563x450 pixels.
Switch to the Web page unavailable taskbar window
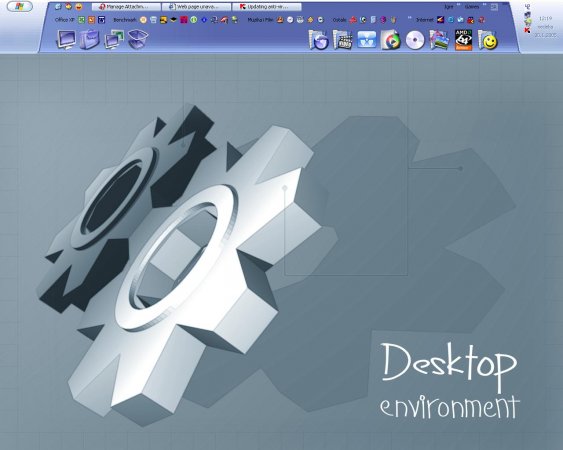196,7
